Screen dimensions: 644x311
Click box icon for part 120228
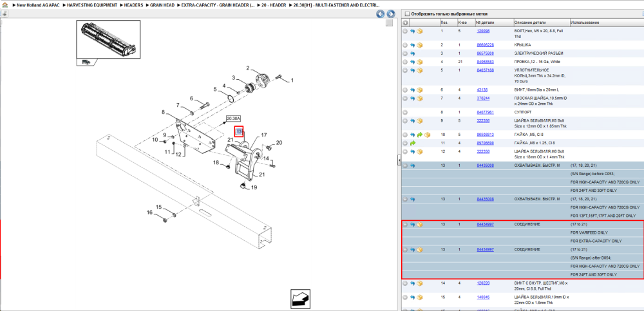(x=420, y=283)
